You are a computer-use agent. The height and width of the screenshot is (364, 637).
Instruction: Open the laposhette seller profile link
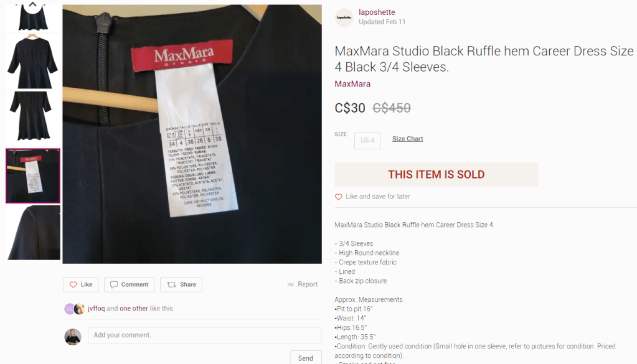click(x=377, y=12)
